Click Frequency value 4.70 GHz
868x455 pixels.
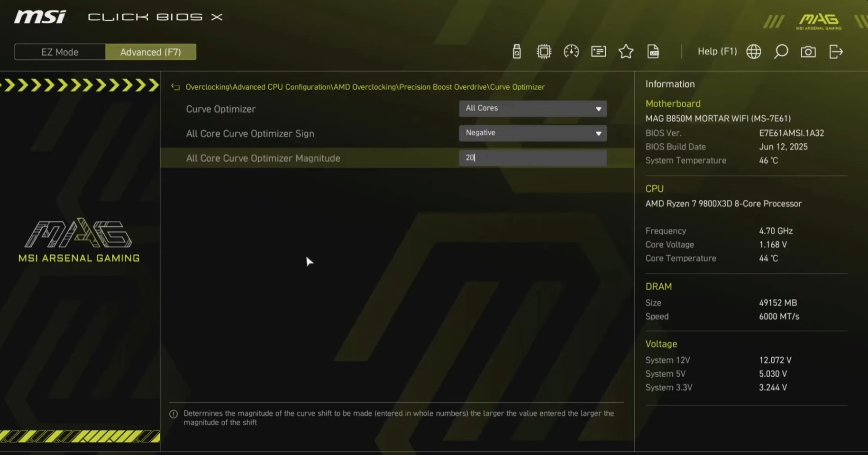[776, 231]
